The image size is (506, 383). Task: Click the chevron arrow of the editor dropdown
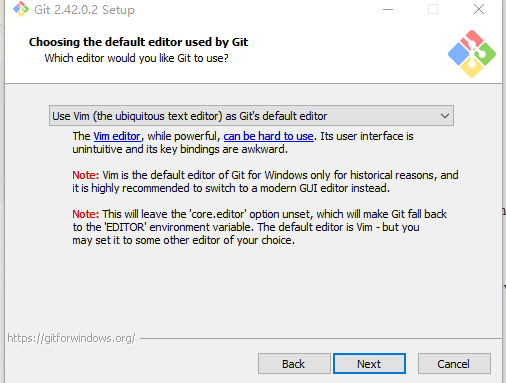445,116
